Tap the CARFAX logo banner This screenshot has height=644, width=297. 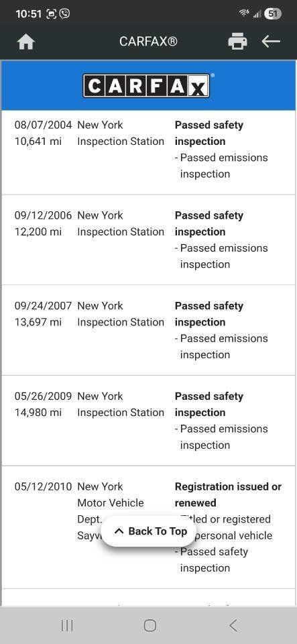click(149, 85)
